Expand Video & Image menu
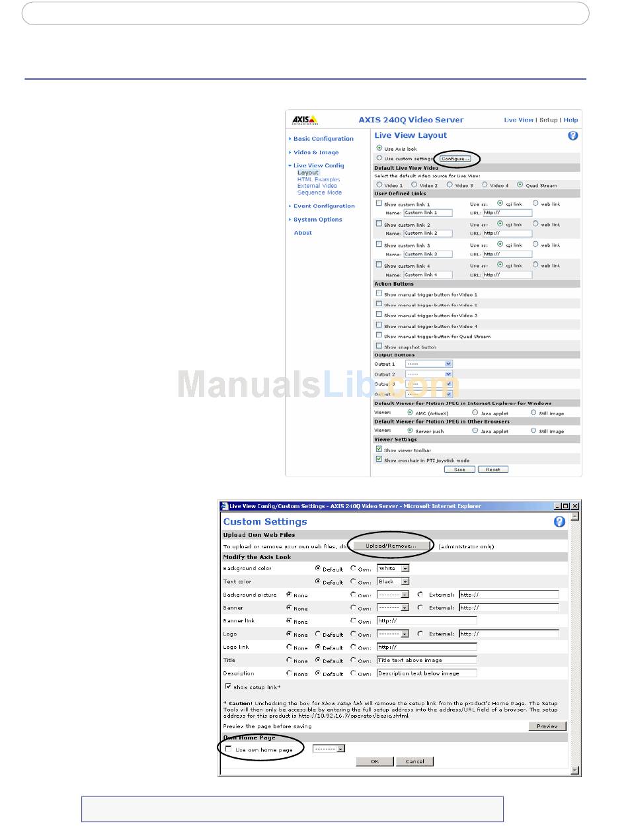628x840 pixels. [x=316, y=153]
